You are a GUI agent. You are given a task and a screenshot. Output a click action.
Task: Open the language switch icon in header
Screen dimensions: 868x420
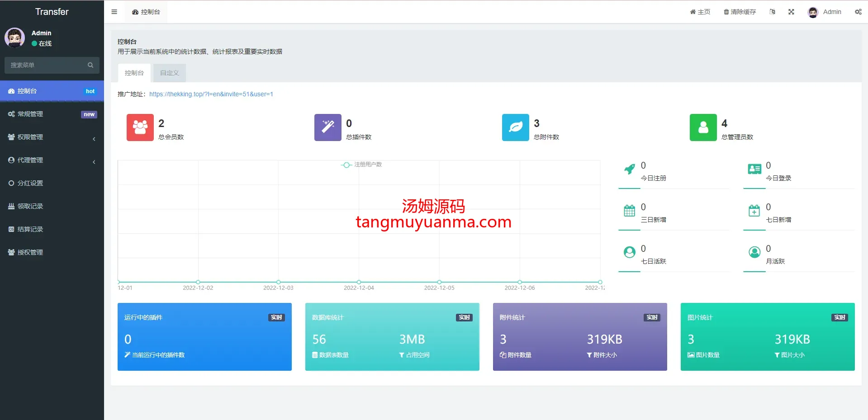click(x=772, y=12)
